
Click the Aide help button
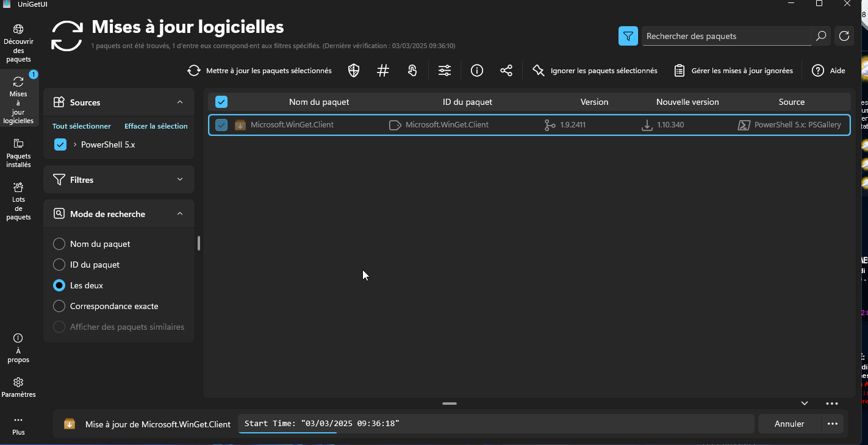[828, 71]
